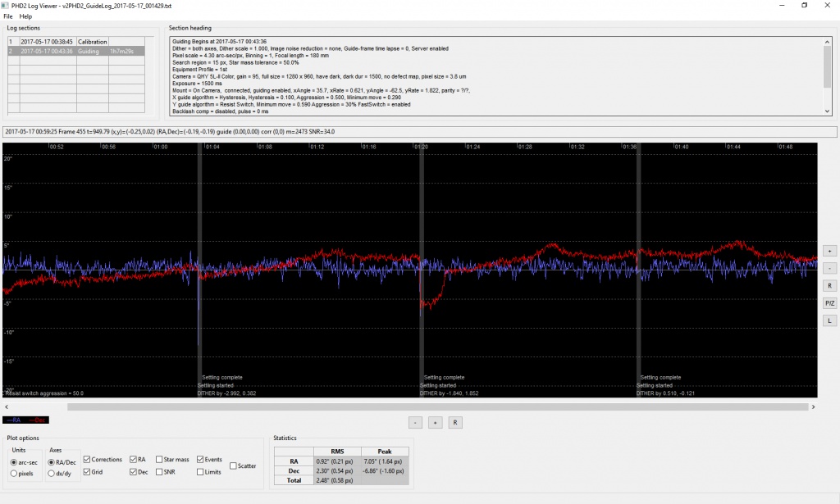Select the Guiding log section row
Screen dimensions: 840x504
[76, 52]
